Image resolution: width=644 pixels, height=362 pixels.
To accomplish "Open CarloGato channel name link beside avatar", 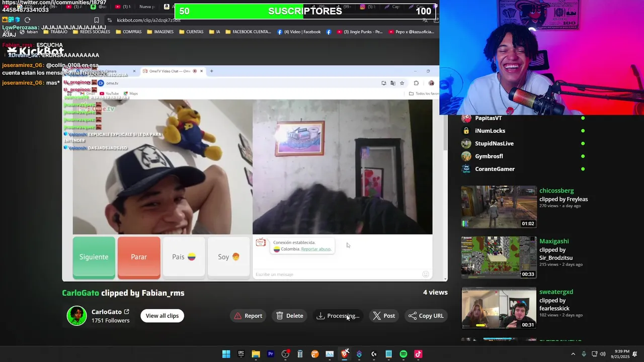I will click(110, 312).
